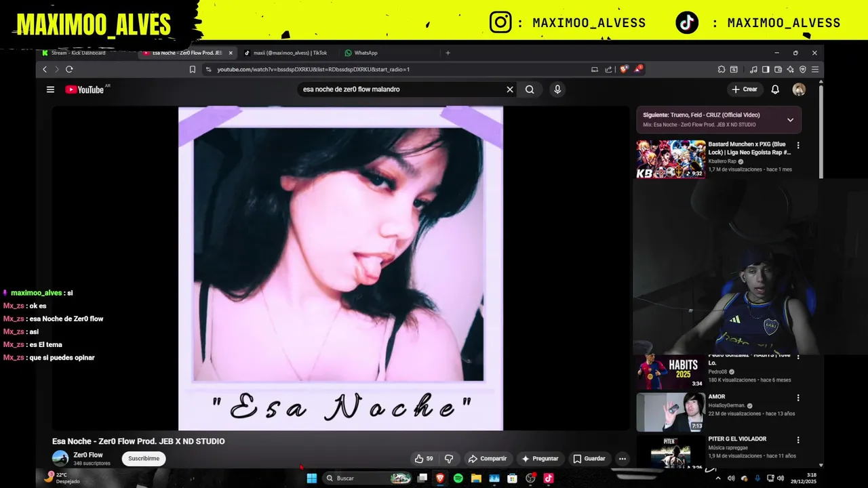Screen dimensions: 868x488
Task: Open the Zer0 Flow channel avatar
Action: [60, 459]
